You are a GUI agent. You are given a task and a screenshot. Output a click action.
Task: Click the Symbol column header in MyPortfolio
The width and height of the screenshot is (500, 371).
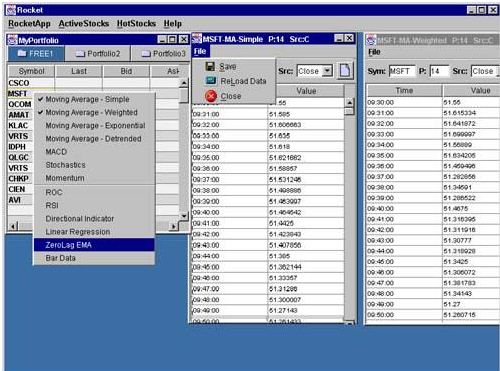pos(31,71)
